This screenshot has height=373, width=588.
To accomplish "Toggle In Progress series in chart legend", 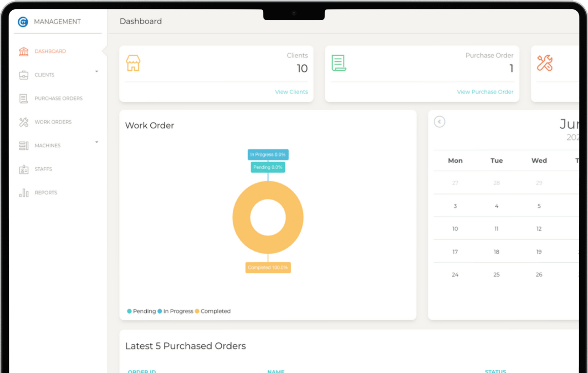I will pyautogui.click(x=175, y=311).
